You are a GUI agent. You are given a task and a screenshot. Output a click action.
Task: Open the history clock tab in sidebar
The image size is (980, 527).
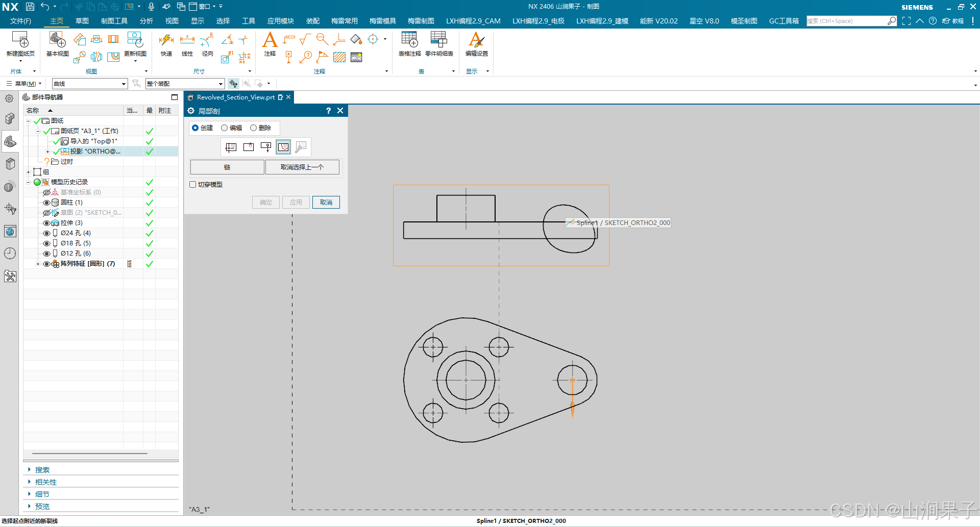(x=10, y=254)
